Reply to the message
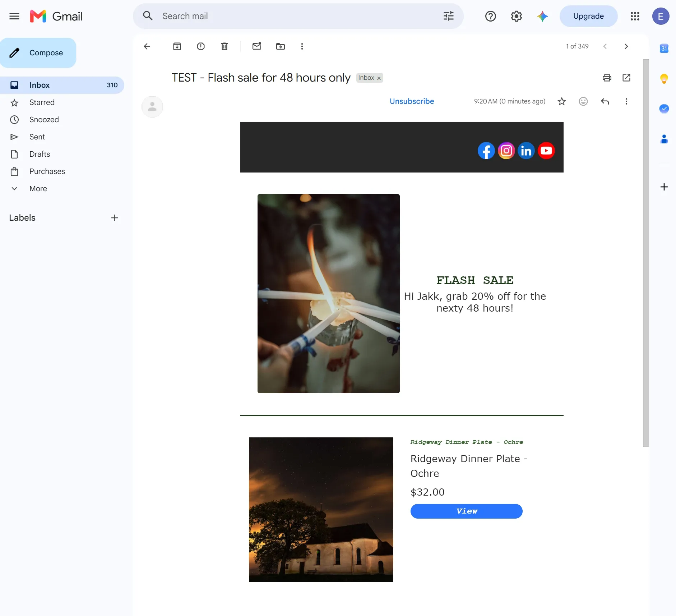Viewport: 676px width, 616px height. (605, 101)
